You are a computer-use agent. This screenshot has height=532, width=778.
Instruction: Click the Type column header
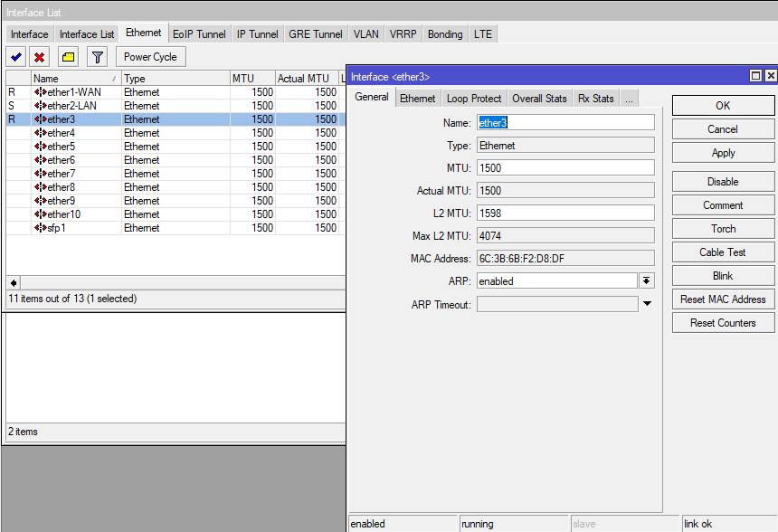[x=176, y=79]
